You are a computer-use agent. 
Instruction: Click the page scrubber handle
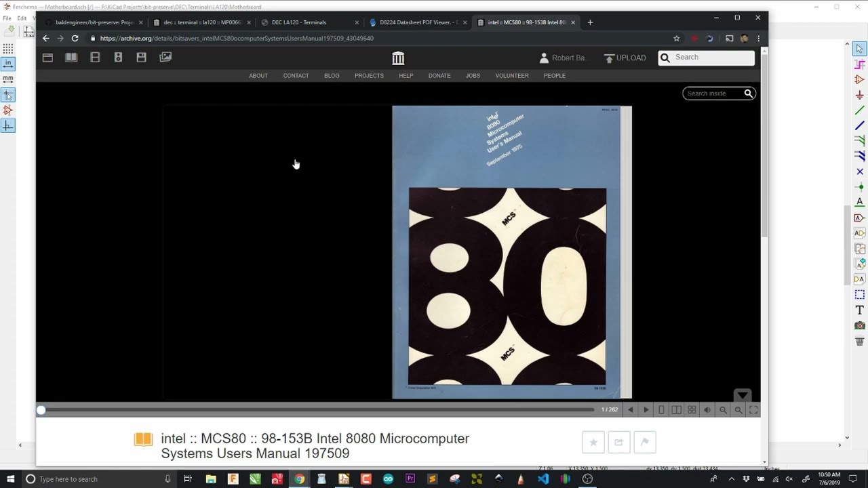pyautogui.click(x=41, y=410)
